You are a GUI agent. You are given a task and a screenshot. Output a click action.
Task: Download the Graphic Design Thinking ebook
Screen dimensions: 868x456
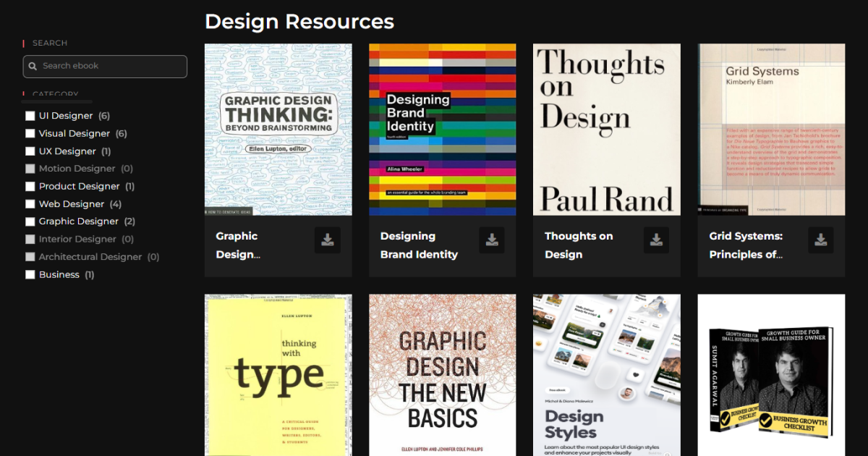click(328, 240)
